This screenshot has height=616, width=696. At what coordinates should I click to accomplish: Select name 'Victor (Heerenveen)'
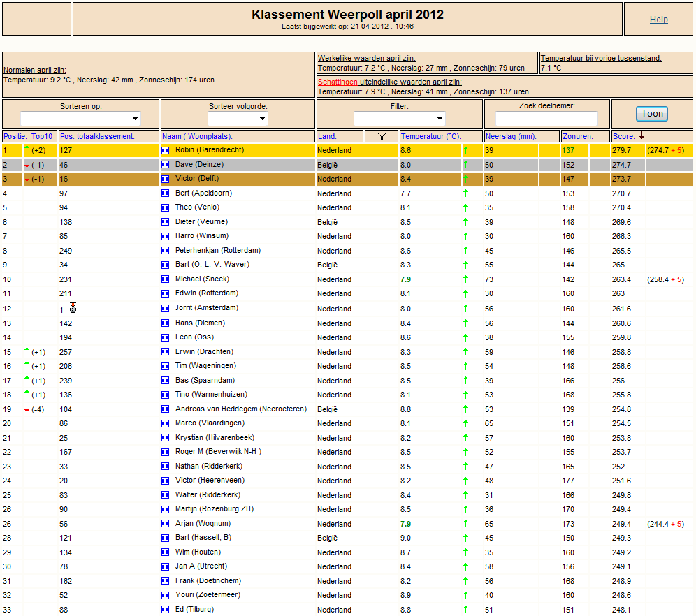[210, 481]
